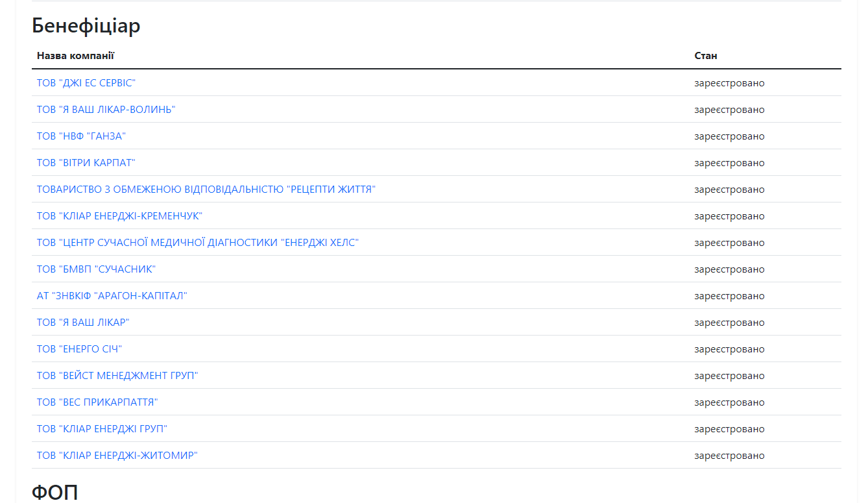Go to ТОВ "ВІТРИ КАРПАТ" company
Image resolution: width=868 pixels, height=503 pixels.
(86, 163)
